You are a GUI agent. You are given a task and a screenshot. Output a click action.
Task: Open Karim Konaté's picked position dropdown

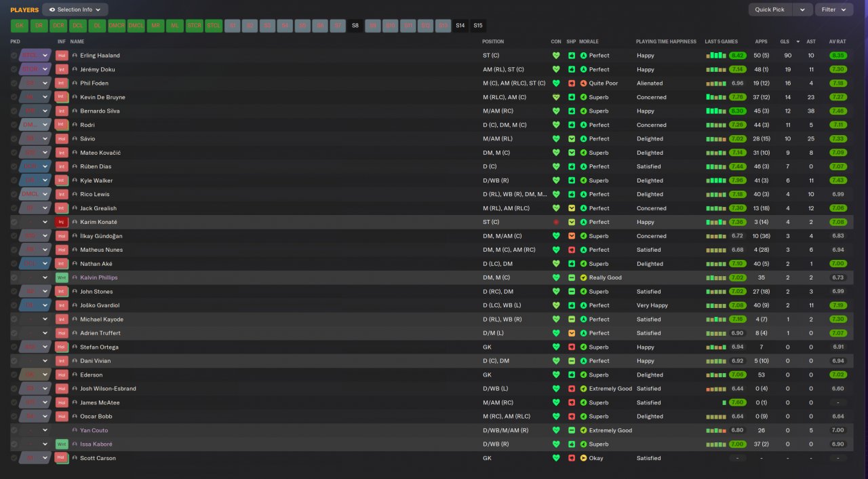(x=35, y=222)
